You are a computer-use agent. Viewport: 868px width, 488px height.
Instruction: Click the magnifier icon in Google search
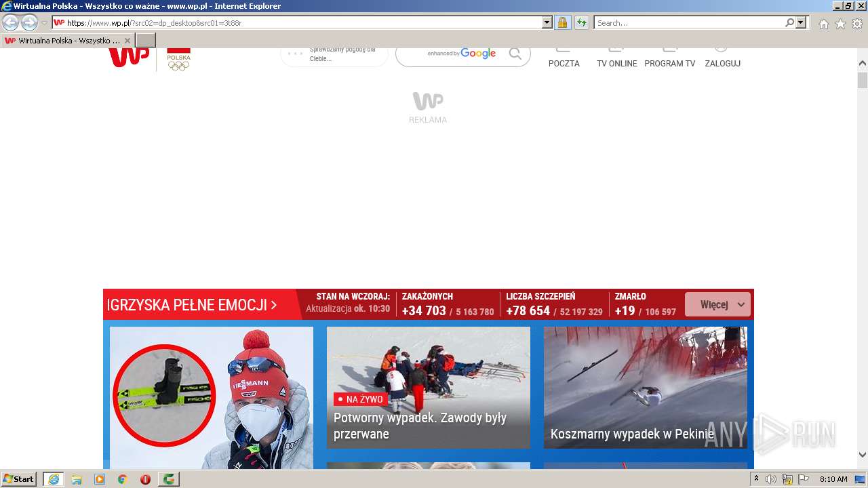click(x=515, y=54)
